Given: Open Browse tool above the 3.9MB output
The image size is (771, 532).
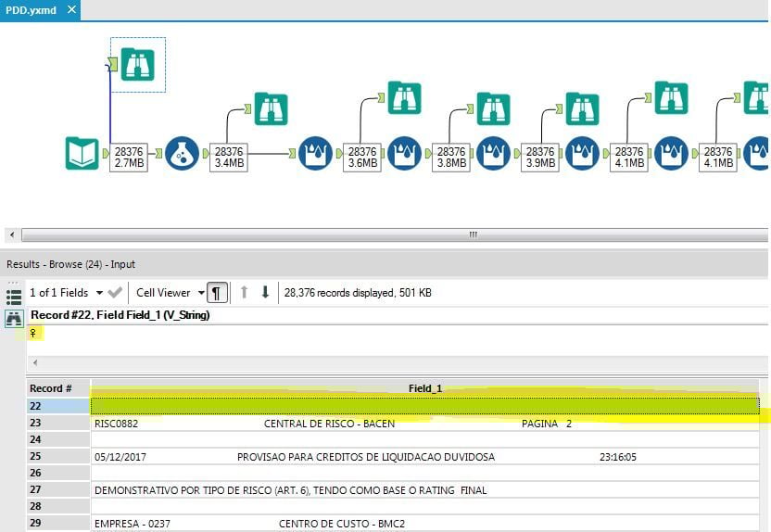Looking at the screenshot, I should click(x=582, y=108).
